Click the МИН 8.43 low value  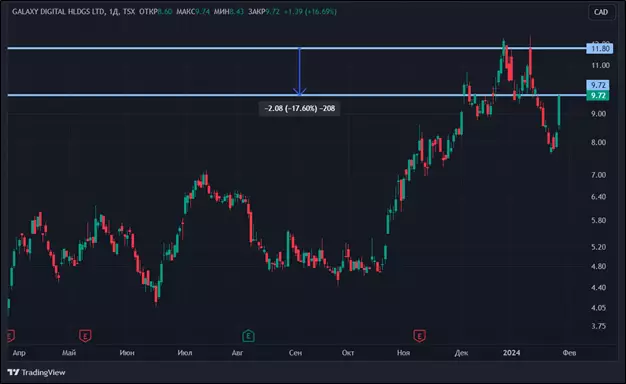(x=229, y=12)
